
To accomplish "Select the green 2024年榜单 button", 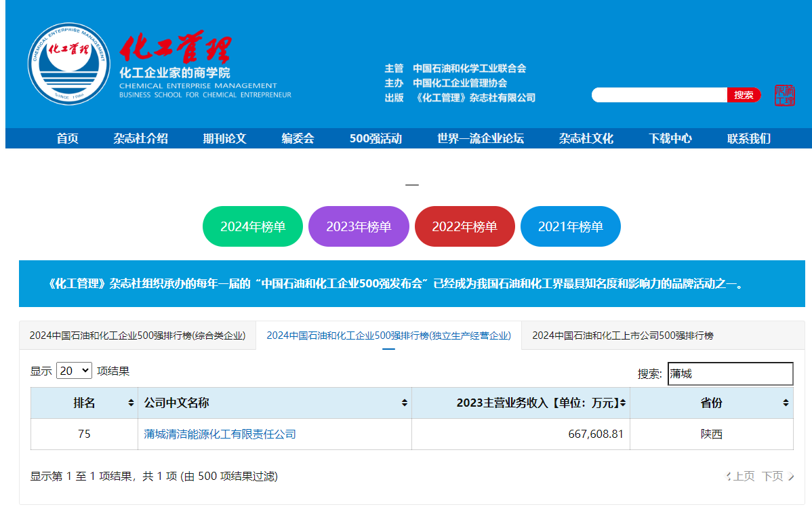I will (x=253, y=226).
